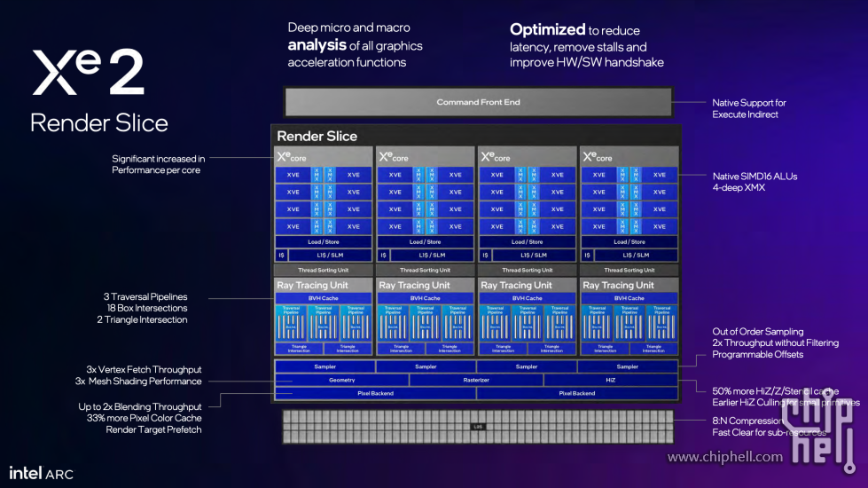Click 'Deep micro and macro analysis' paragraph
The width and height of the screenshot is (868, 488).
[355, 45]
